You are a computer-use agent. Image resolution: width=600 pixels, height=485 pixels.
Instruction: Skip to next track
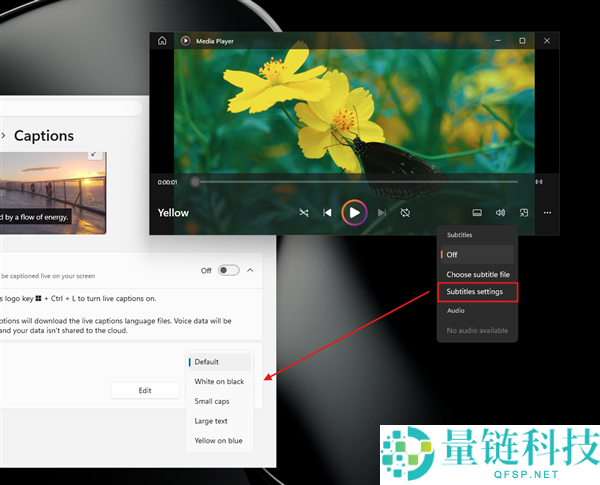[x=382, y=212]
